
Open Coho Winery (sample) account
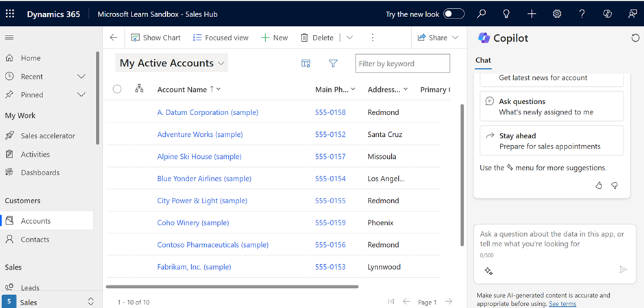pos(193,222)
